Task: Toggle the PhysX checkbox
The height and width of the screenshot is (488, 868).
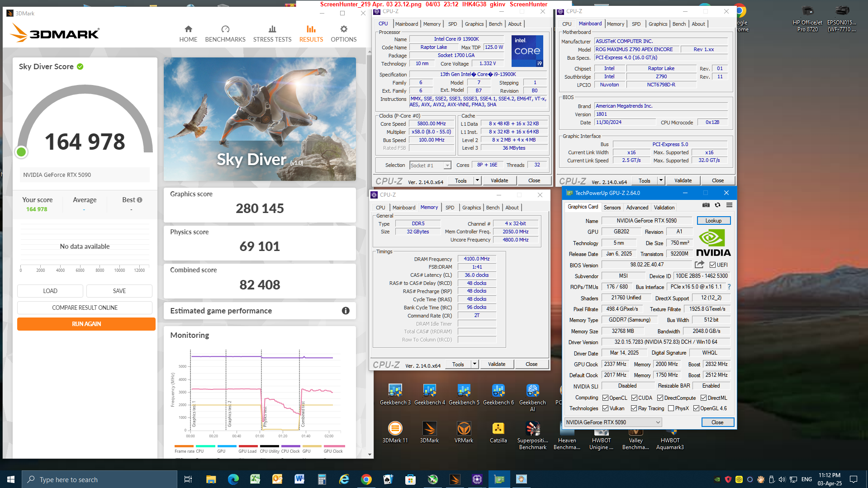Action: tap(671, 408)
